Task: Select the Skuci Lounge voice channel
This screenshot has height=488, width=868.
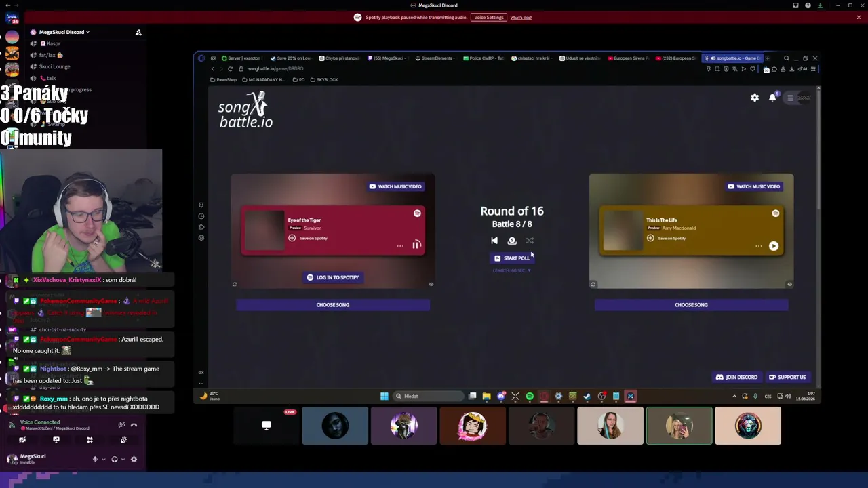Action: coord(54,66)
